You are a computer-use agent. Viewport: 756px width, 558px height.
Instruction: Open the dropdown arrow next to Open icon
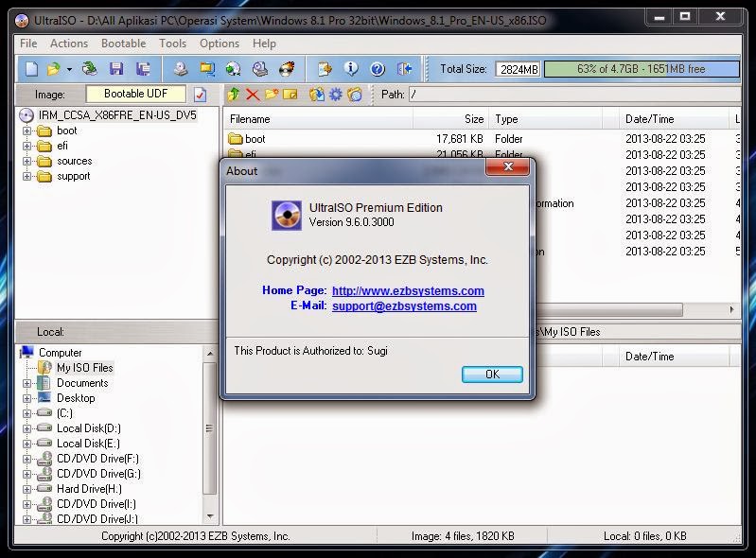coord(69,69)
